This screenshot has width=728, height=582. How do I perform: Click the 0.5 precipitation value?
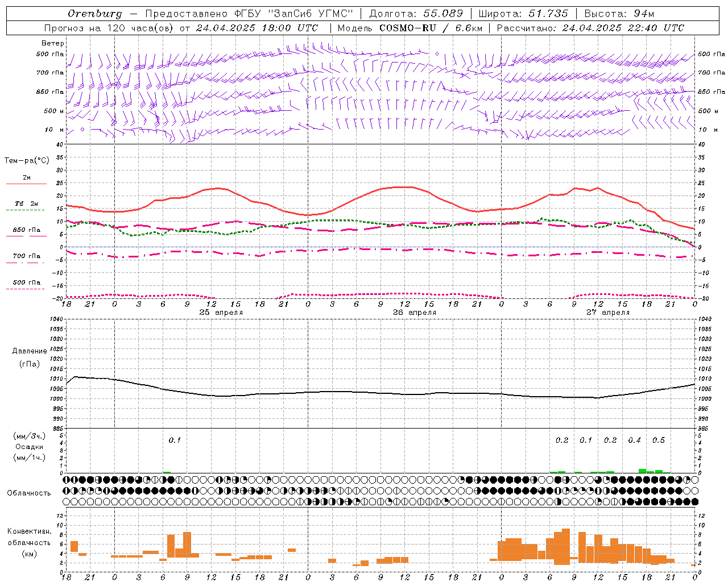(659, 440)
